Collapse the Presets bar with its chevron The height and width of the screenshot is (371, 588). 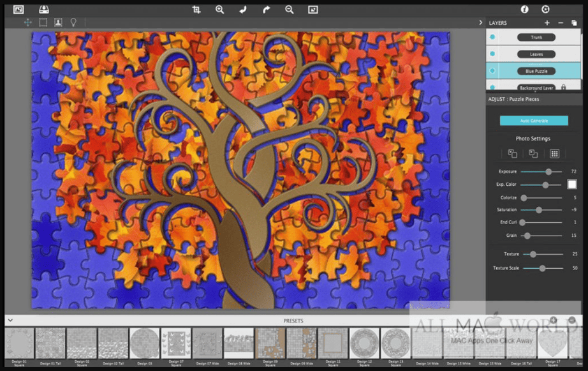(x=10, y=321)
